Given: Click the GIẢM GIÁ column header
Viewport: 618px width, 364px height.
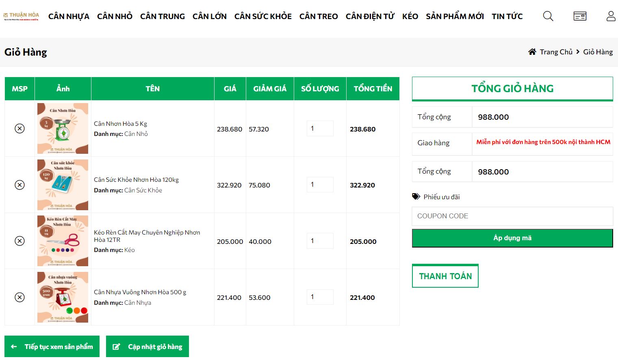Looking at the screenshot, I should click(270, 88).
